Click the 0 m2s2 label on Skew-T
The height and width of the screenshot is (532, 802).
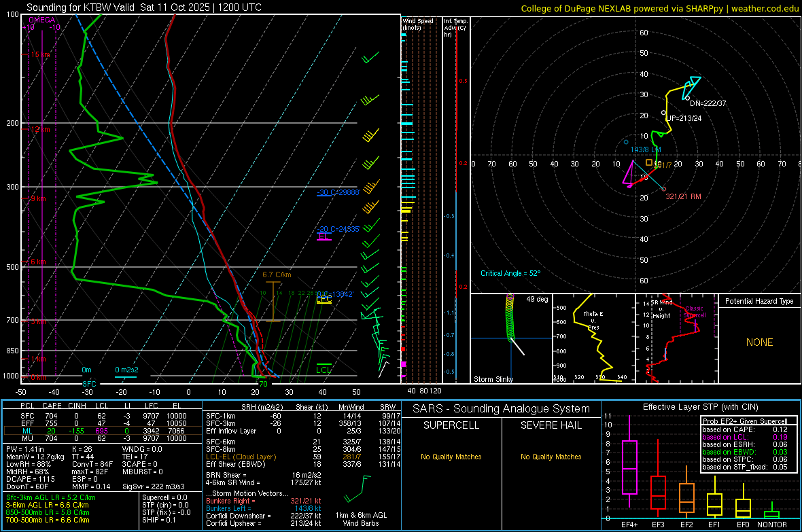126,370
